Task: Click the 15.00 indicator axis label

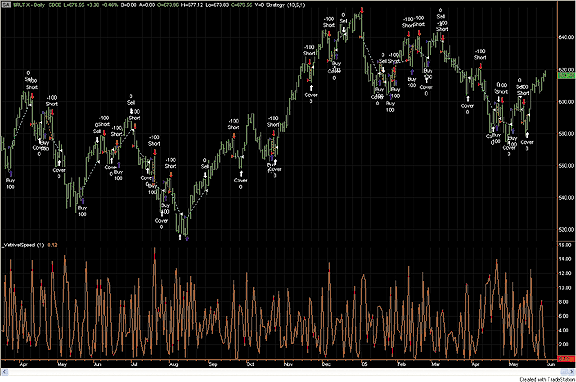Action: click(565, 245)
